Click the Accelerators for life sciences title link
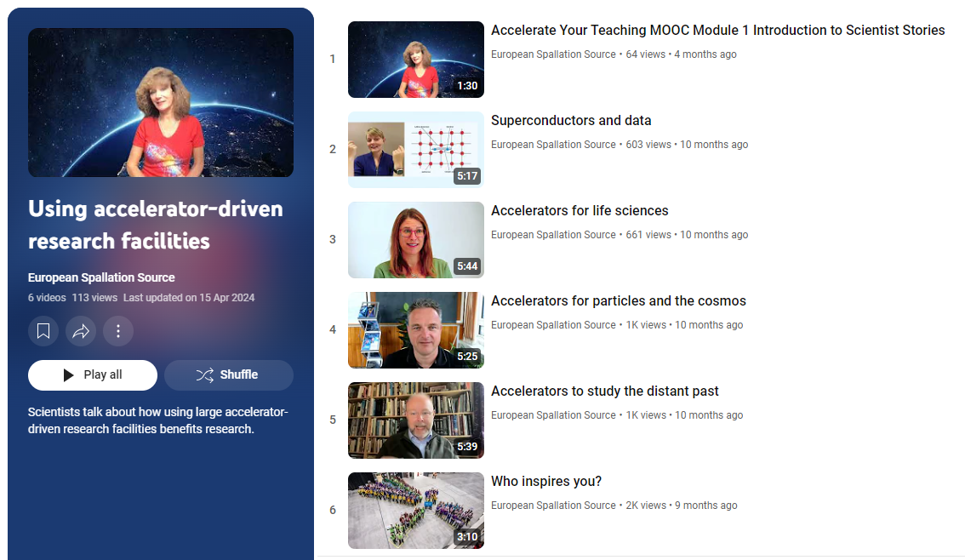This screenshot has height=560, width=965. coord(580,210)
